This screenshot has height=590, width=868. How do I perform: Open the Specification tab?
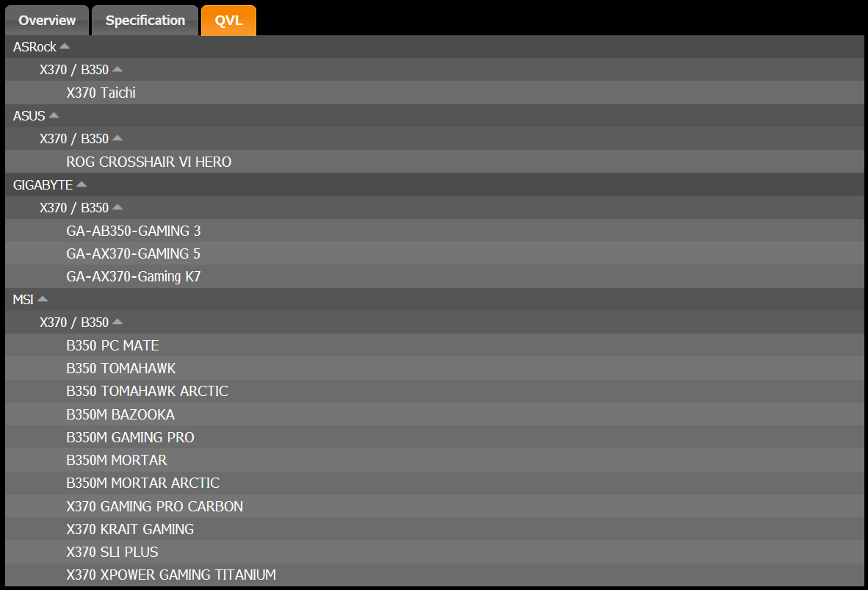pos(145,21)
